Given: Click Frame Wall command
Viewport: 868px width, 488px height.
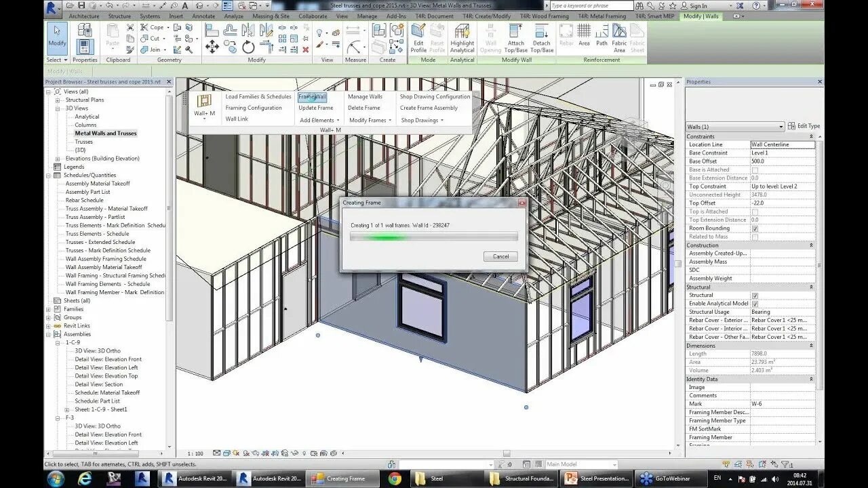Looking at the screenshot, I should tap(313, 97).
